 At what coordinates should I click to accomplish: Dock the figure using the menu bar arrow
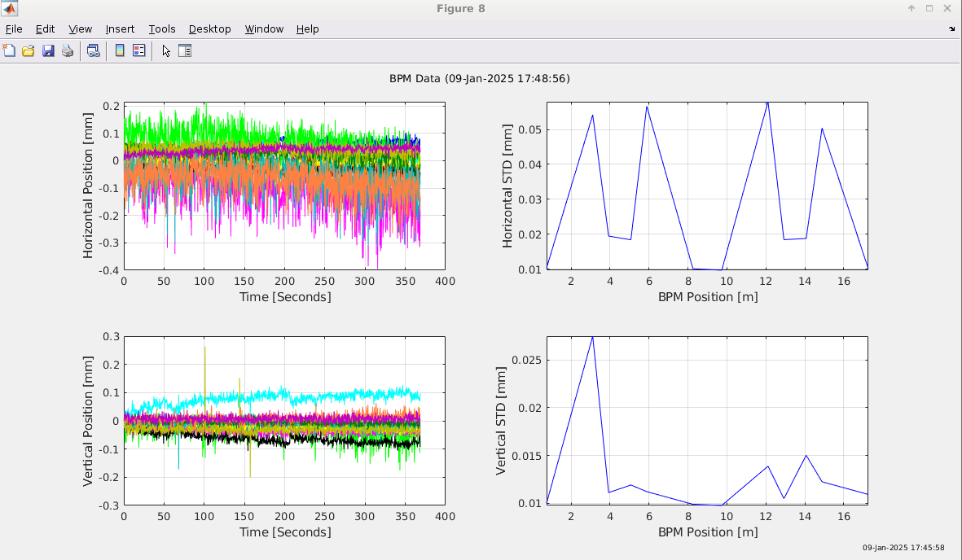pos(952,28)
